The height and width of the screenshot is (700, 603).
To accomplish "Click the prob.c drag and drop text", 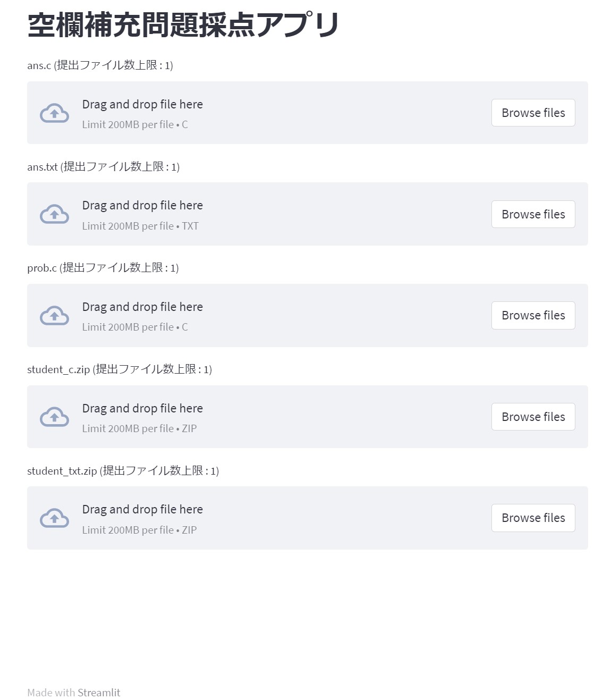I will point(142,307).
